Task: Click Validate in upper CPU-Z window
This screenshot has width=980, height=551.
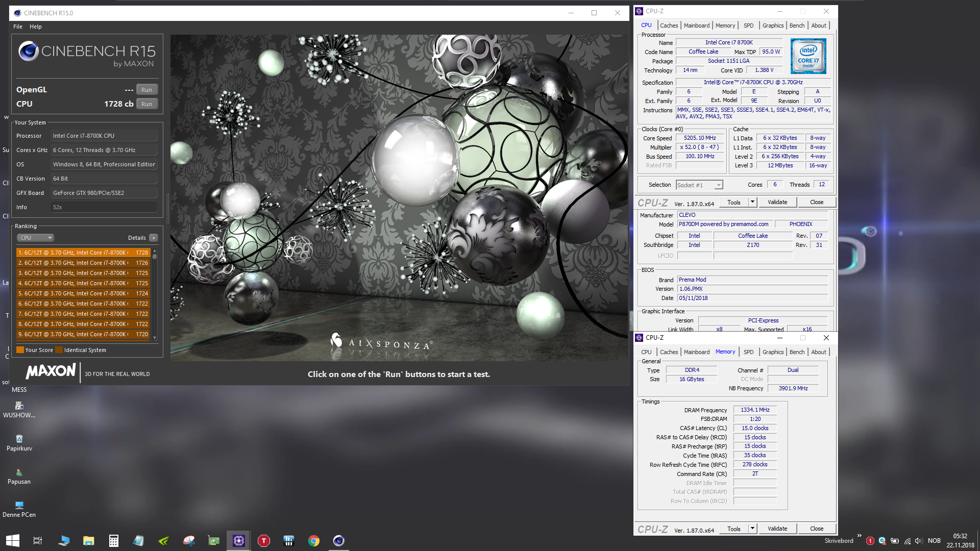Action: [777, 202]
